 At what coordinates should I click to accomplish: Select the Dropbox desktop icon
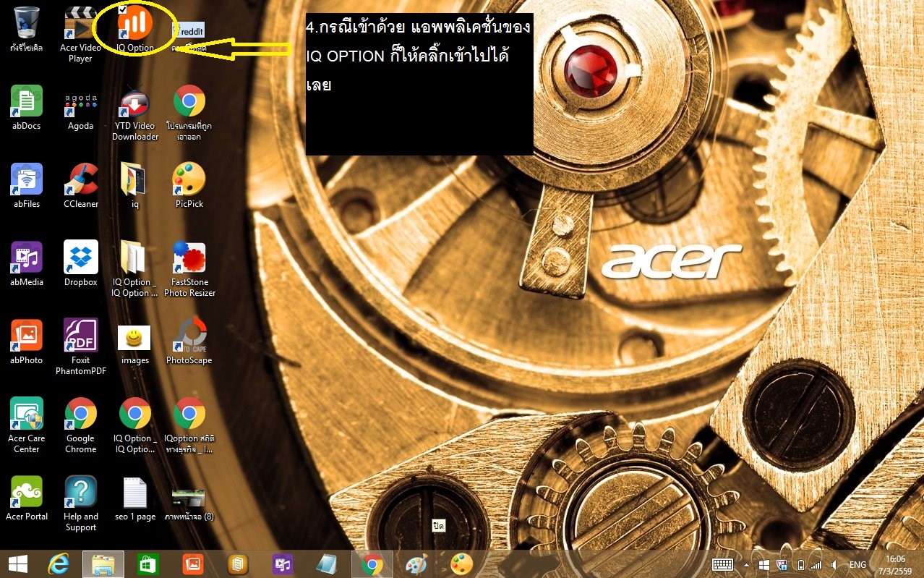[80, 257]
